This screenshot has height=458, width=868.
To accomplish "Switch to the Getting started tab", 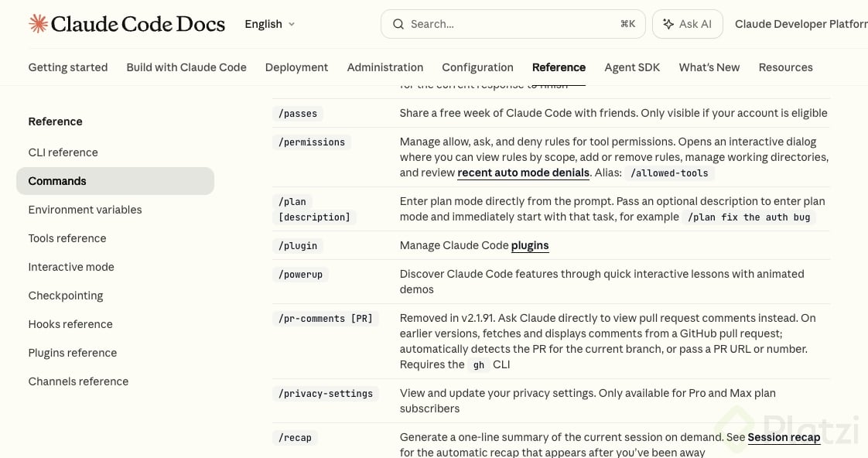I will point(68,67).
